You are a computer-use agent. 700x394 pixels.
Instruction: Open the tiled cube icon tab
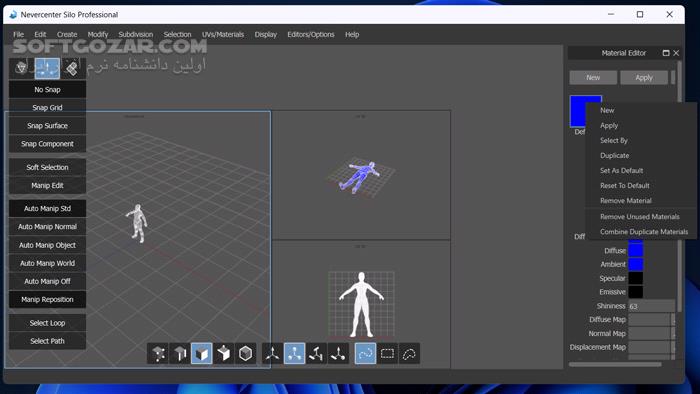pos(73,68)
